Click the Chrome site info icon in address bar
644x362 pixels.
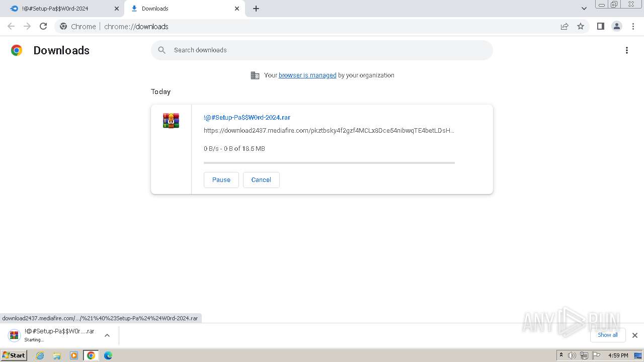coord(63,26)
